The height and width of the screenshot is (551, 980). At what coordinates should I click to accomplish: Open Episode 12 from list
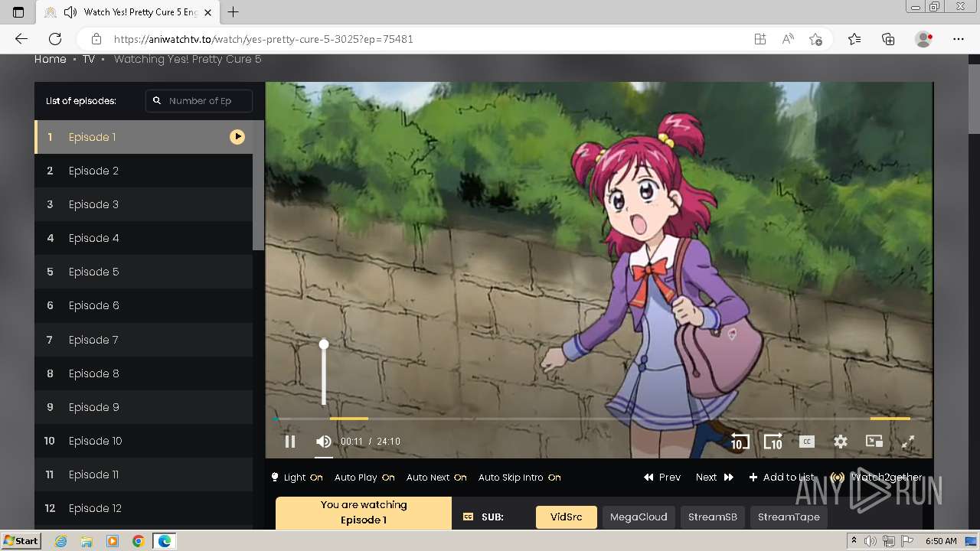(143, 508)
